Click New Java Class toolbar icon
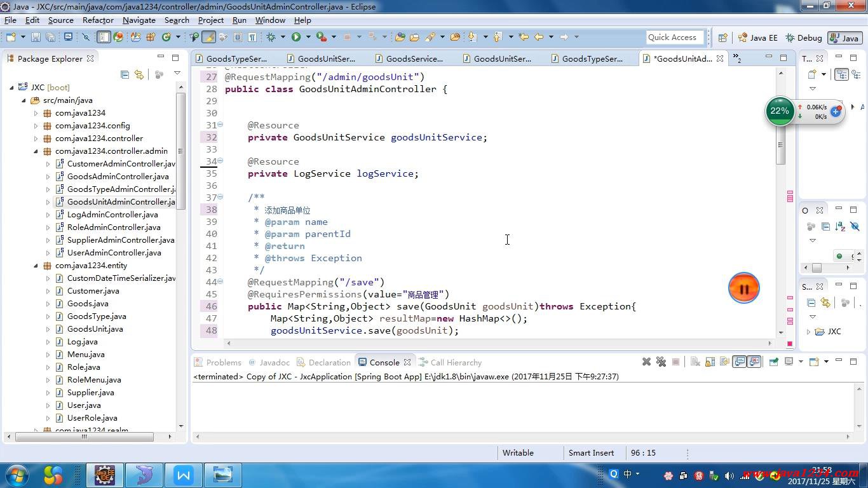Viewport: 868px width, 488px height. [166, 37]
